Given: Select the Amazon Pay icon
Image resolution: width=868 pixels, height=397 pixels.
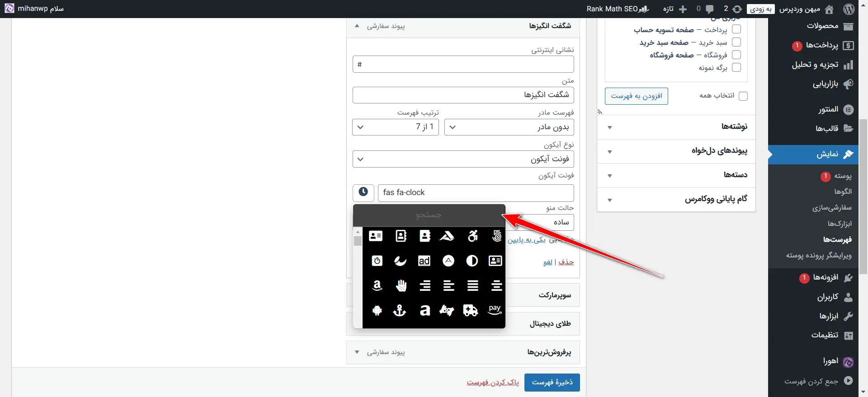Looking at the screenshot, I should 495,310.
